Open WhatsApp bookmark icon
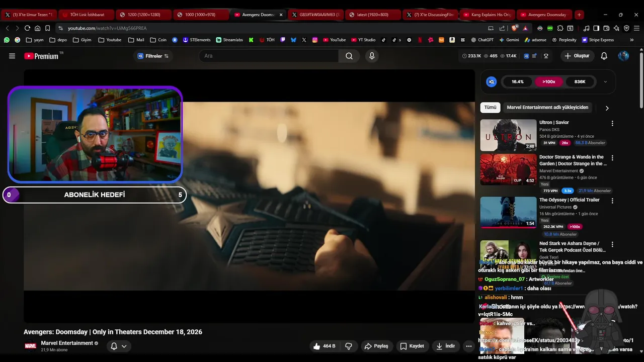 (x=7, y=40)
